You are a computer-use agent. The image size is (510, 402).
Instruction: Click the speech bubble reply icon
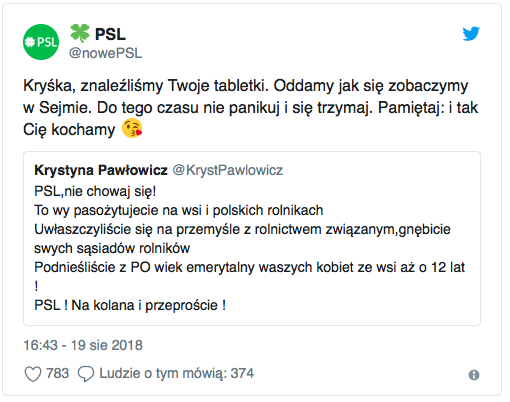point(86,374)
